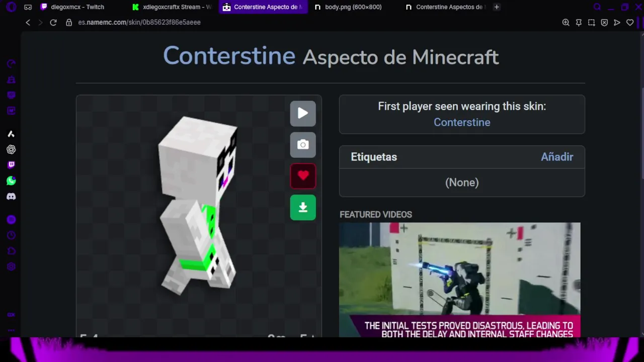Screen dimensions: 644x362
Task: Click the FEATURED VIDEOS label
Action: [376, 214]
